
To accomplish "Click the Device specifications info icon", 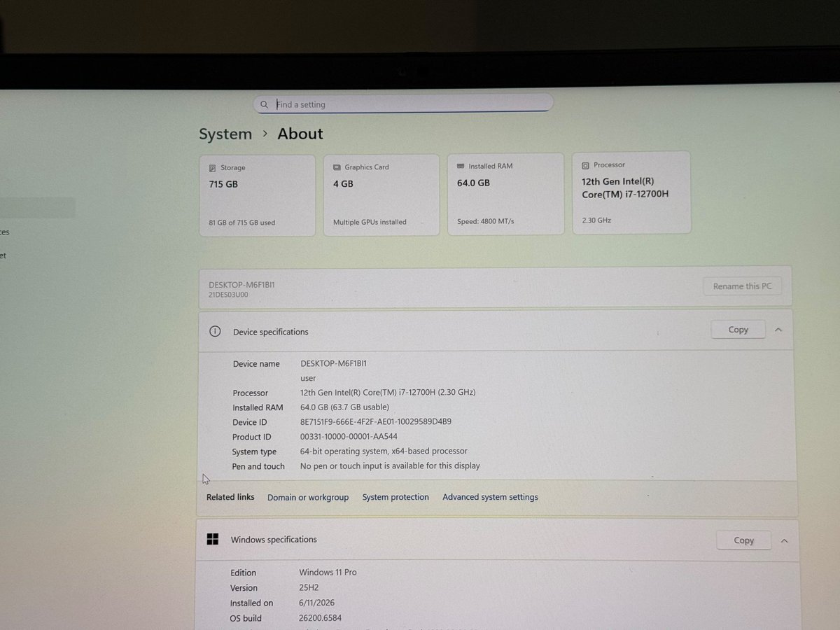I will [x=215, y=332].
